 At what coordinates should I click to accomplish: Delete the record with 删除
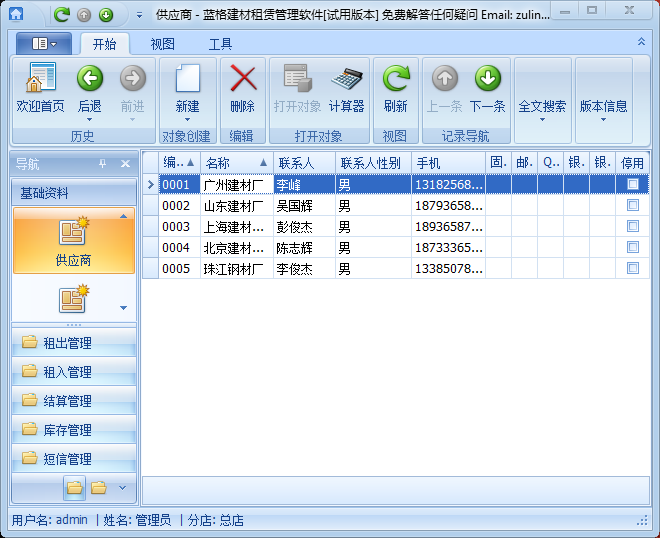pos(242,89)
